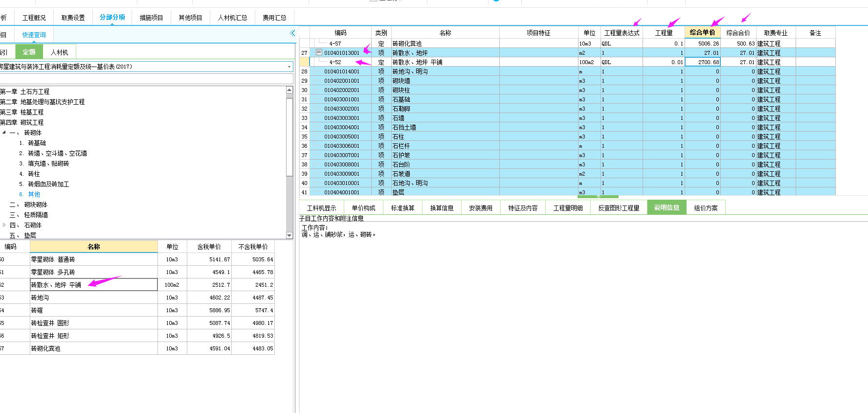Open the 反查图形工程量 bottom tab

pos(619,208)
